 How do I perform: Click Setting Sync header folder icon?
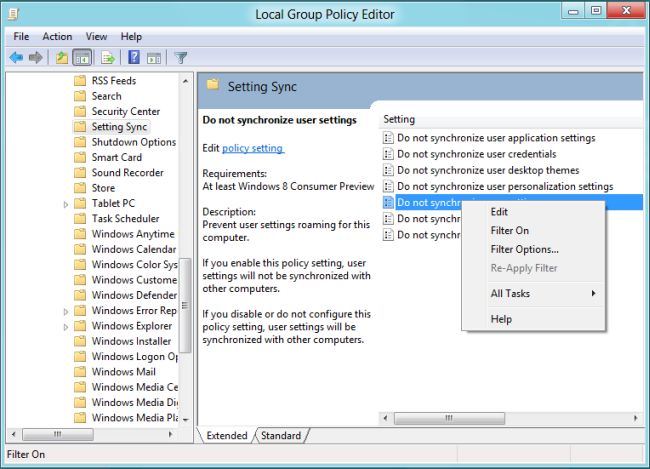(x=213, y=85)
